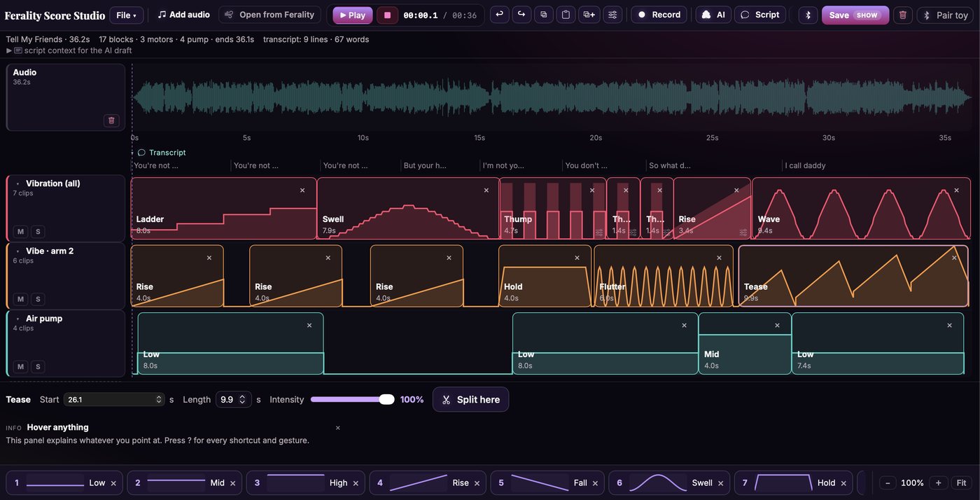Collapse the Vibration (all) track arrow
The width and height of the screenshot is (980, 500).
17,184
